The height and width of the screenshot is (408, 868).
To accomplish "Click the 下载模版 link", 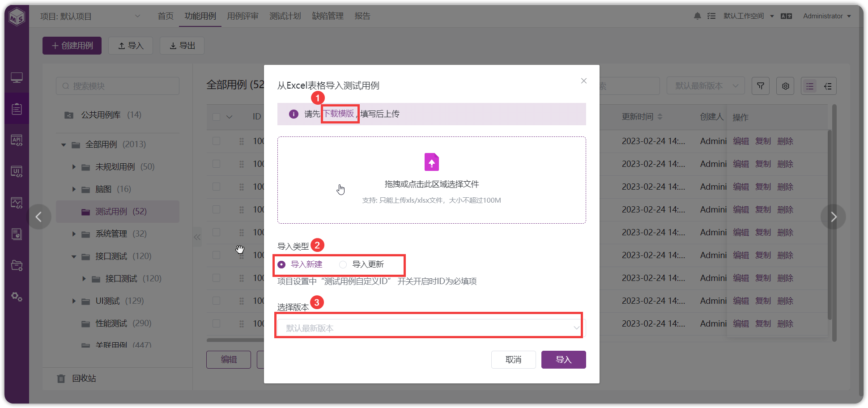I will 339,114.
